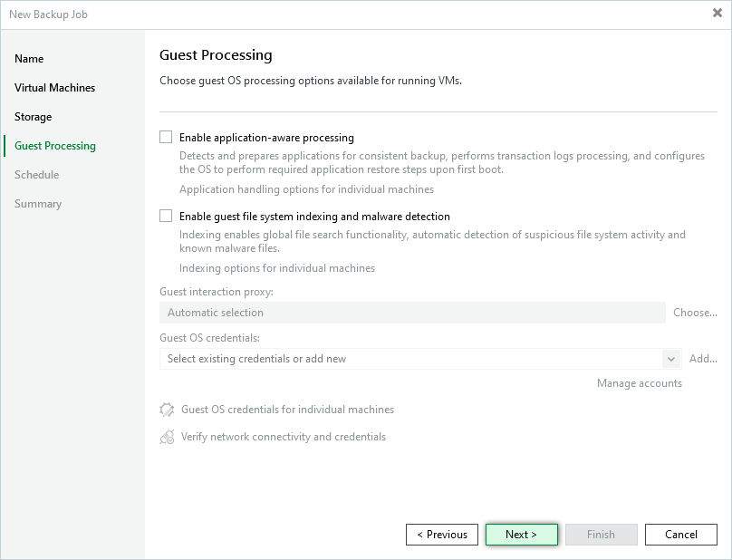Click the gear icon for guest OS credentials
This screenshot has width=732, height=560.
[167, 410]
